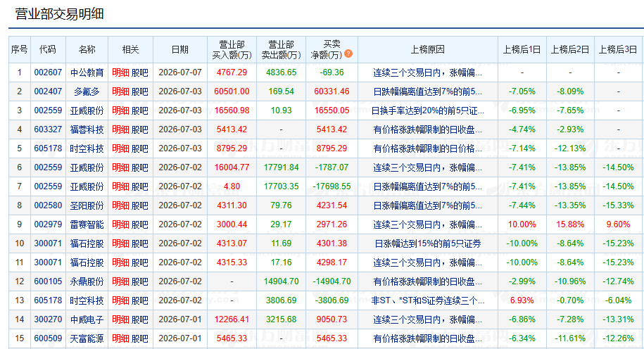
Task: Click the 营业部卖出额(万) column header
Action: pyautogui.click(x=281, y=49)
